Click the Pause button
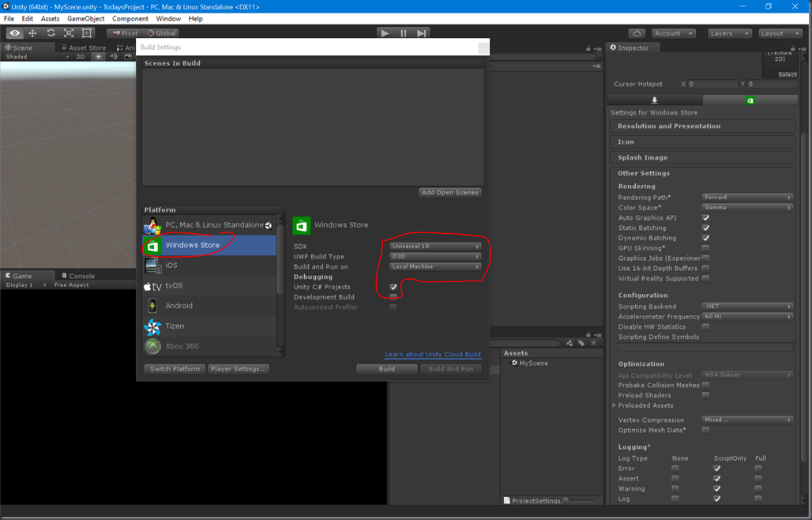This screenshot has height=520, width=812. pos(404,33)
